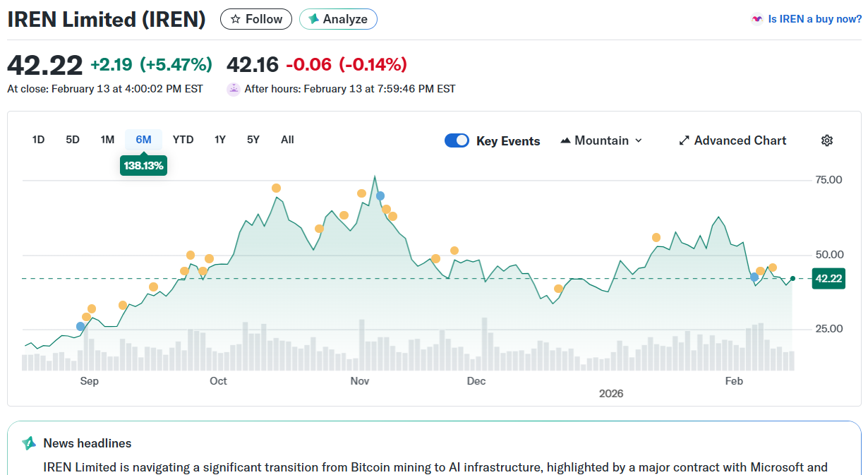
Task: Switch to the YTD time range
Action: [183, 140]
